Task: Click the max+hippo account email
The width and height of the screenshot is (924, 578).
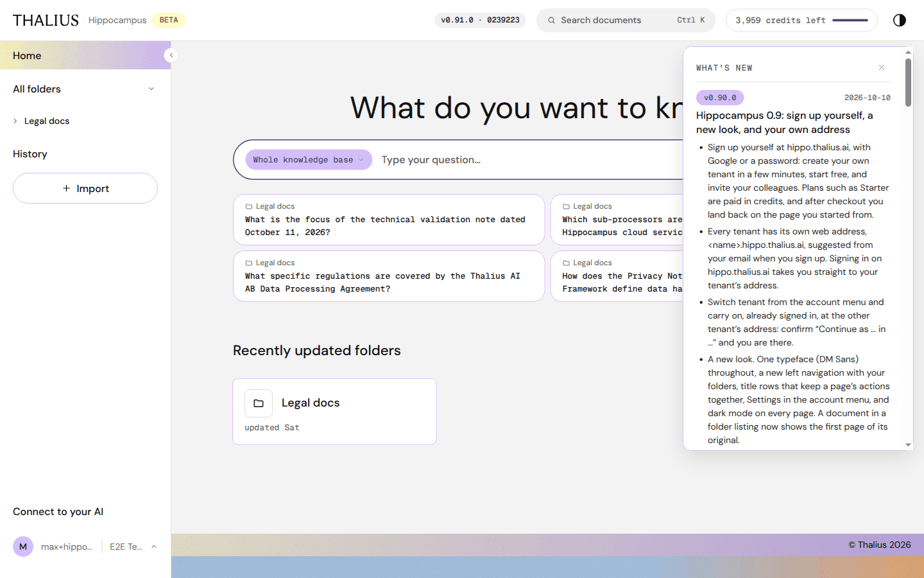Action: (67, 547)
